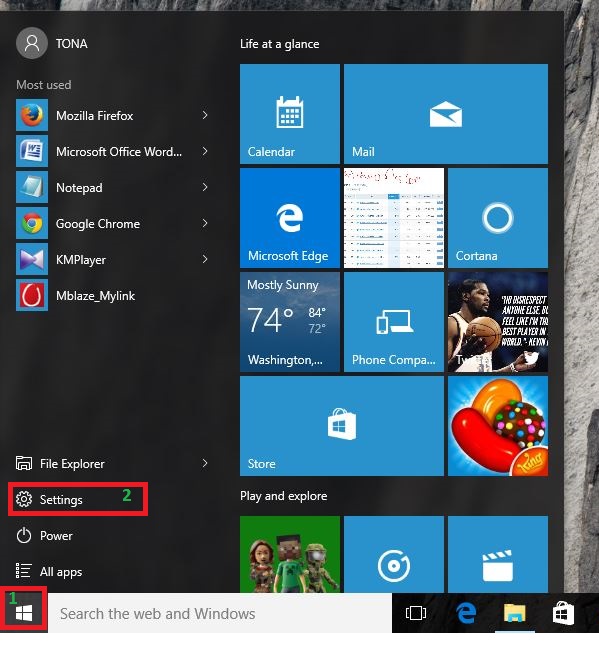
Task: Open the Mostly Sunny weather tile
Action: tap(290, 322)
